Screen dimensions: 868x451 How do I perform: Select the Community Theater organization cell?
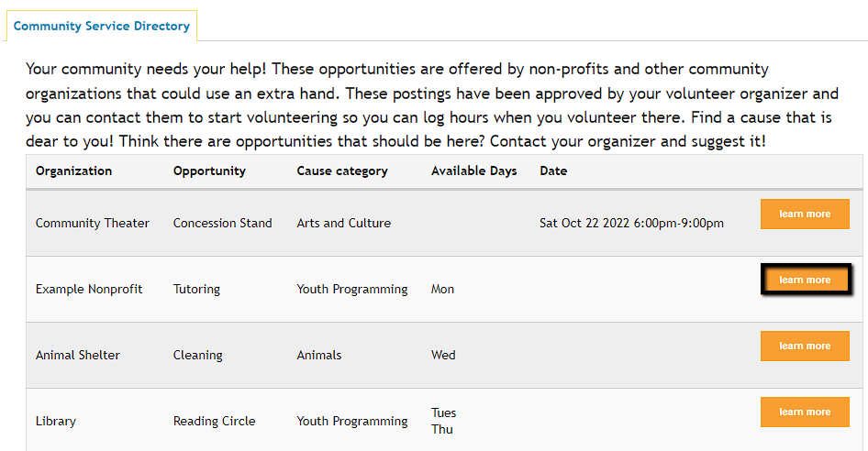point(93,224)
